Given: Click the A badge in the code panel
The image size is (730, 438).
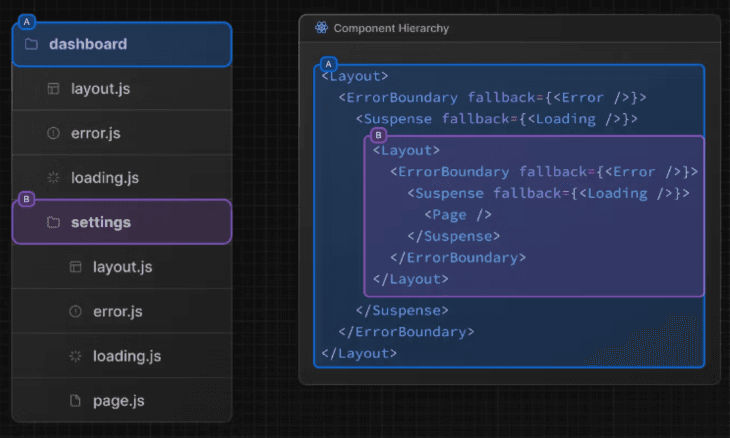Looking at the screenshot, I should 328,64.
